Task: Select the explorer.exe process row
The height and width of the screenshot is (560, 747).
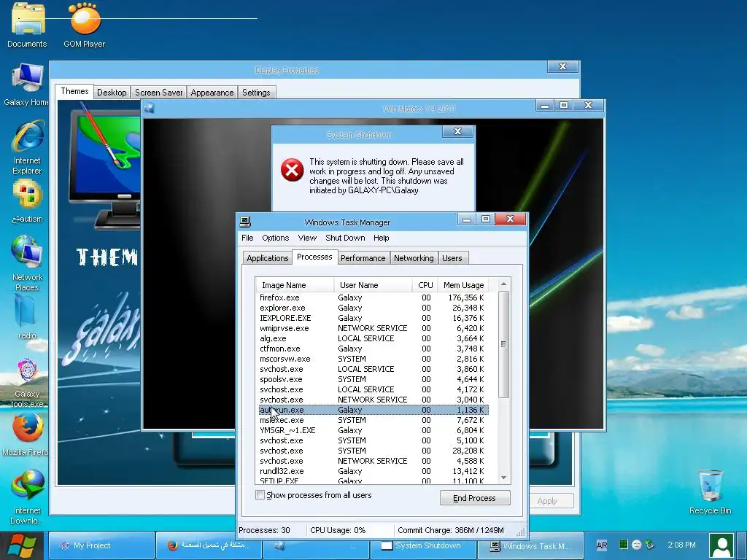Action: click(373, 308)
